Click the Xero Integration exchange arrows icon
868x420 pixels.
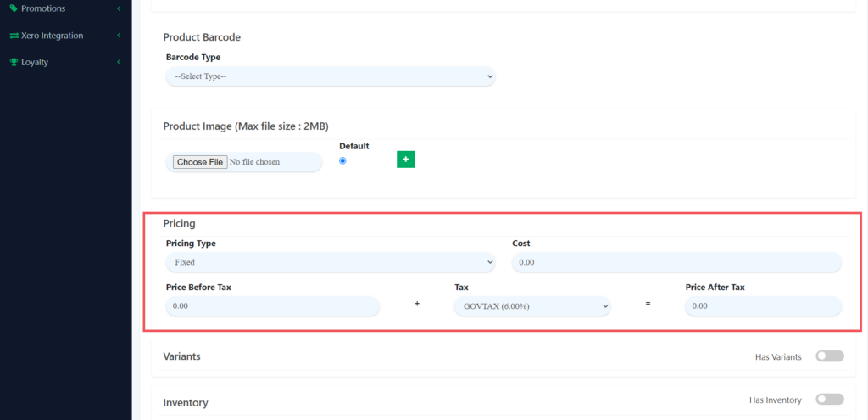tap(14, 36)
